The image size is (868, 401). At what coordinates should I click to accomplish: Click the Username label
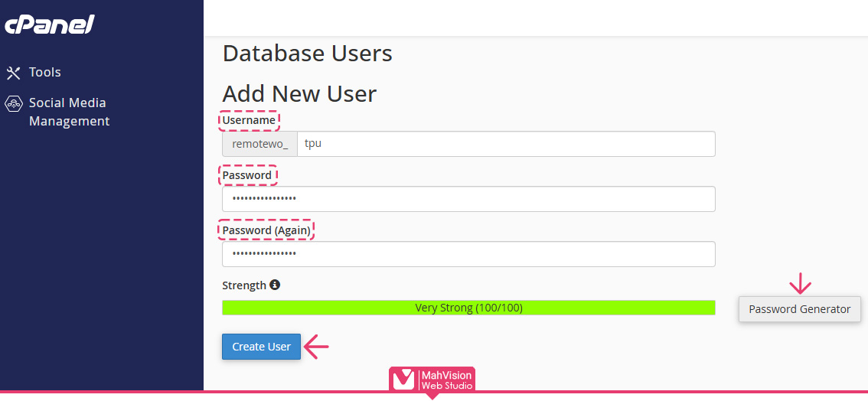click(249, 120)
